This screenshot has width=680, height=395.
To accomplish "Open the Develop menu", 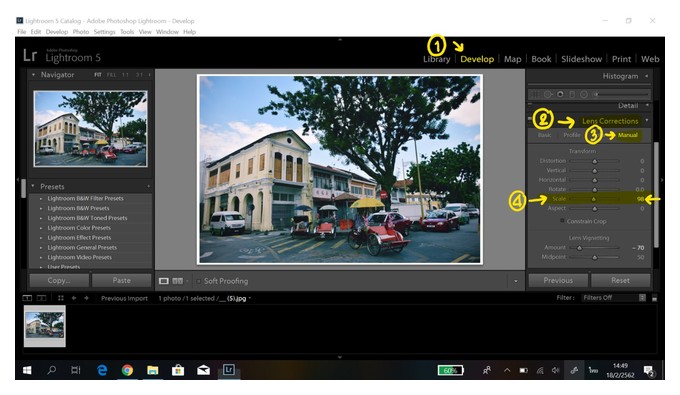I will click(57, 32).
